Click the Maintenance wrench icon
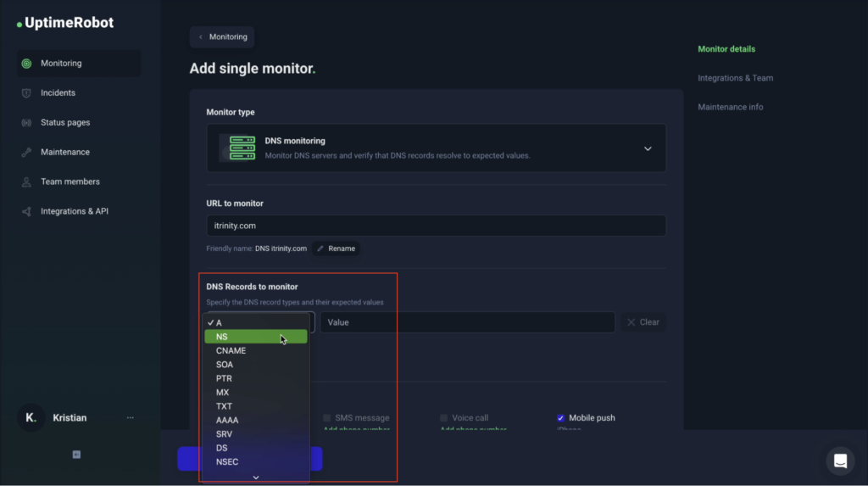The image size is (868, 486). pos(26,153)
